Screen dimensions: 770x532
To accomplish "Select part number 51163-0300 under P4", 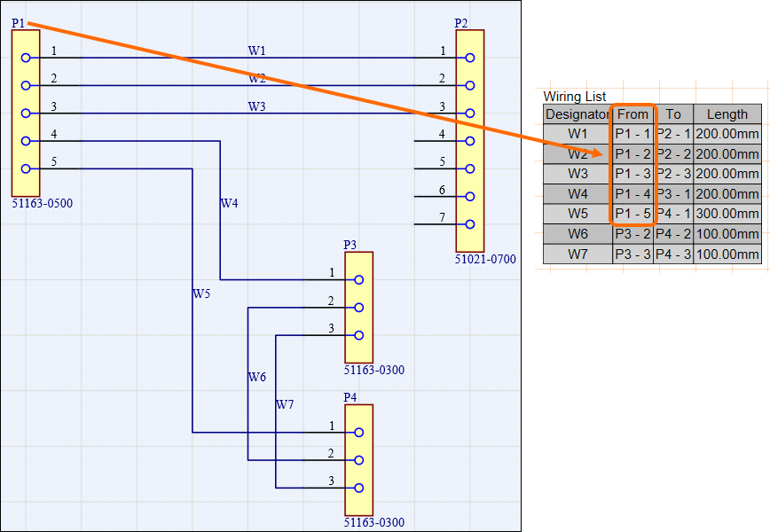I will (374, 522).
